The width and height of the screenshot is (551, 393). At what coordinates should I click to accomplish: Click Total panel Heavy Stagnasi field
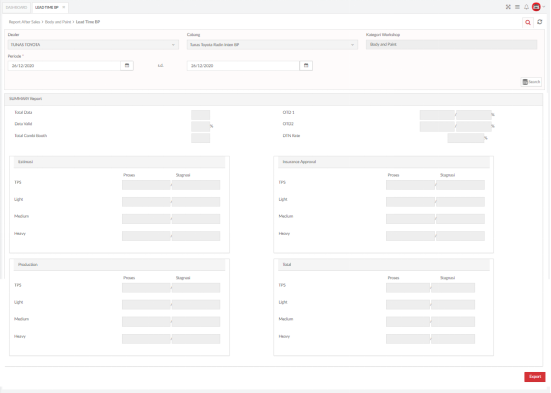click(x=453, y=339)
